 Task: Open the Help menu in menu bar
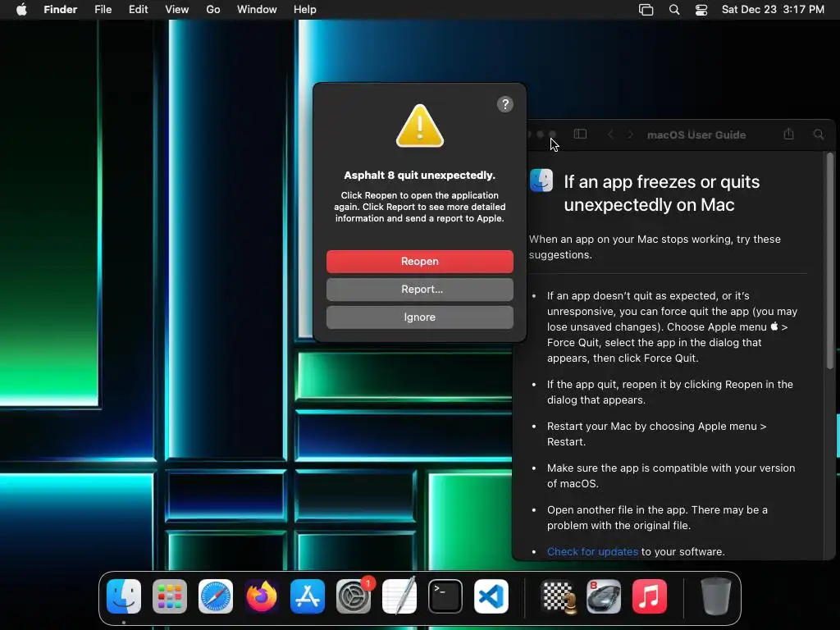(305, 10)
